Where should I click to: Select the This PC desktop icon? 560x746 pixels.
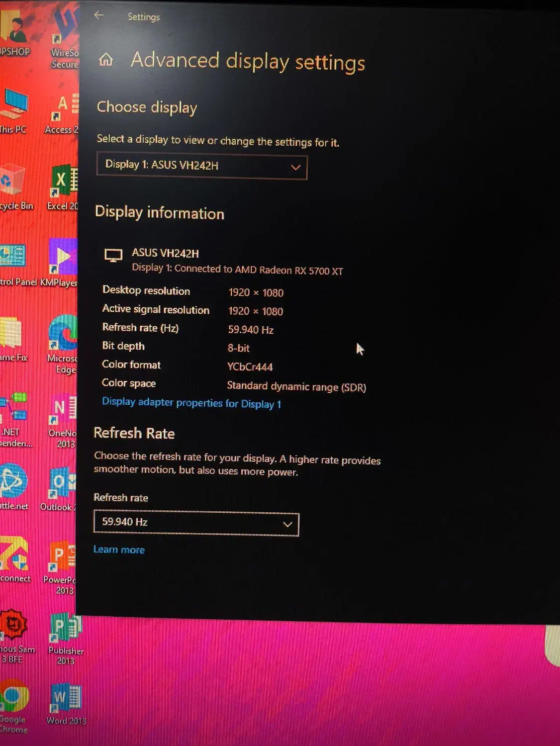pos(13,112)
